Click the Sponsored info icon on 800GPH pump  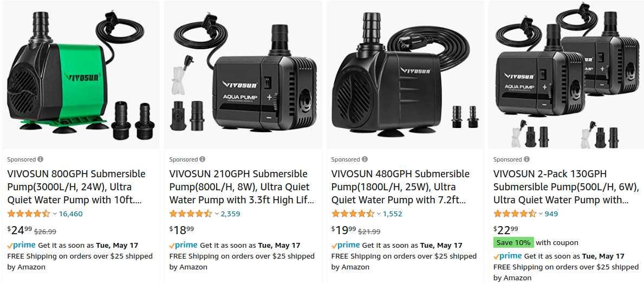pos(40,159)
